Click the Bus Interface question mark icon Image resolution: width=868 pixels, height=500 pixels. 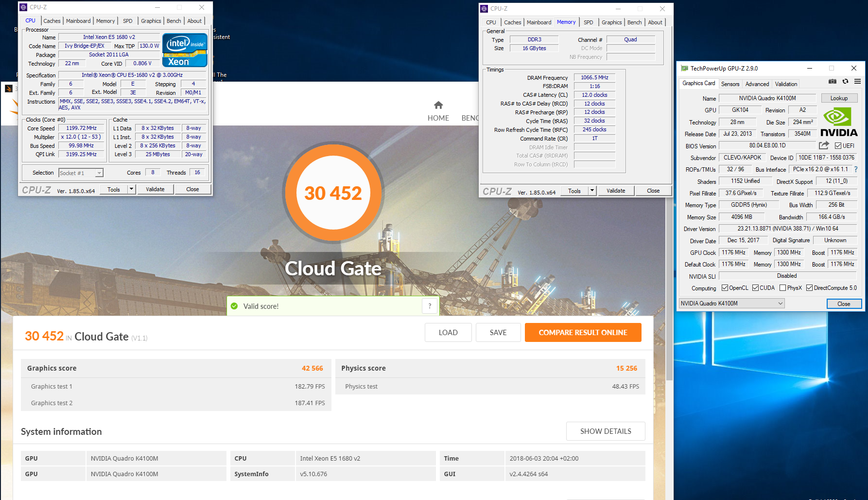(856, 169)
